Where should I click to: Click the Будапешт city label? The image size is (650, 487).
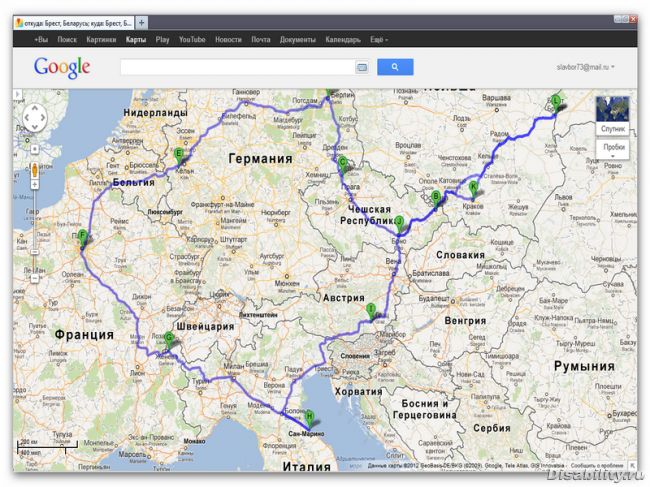click(x=434, y=298)
